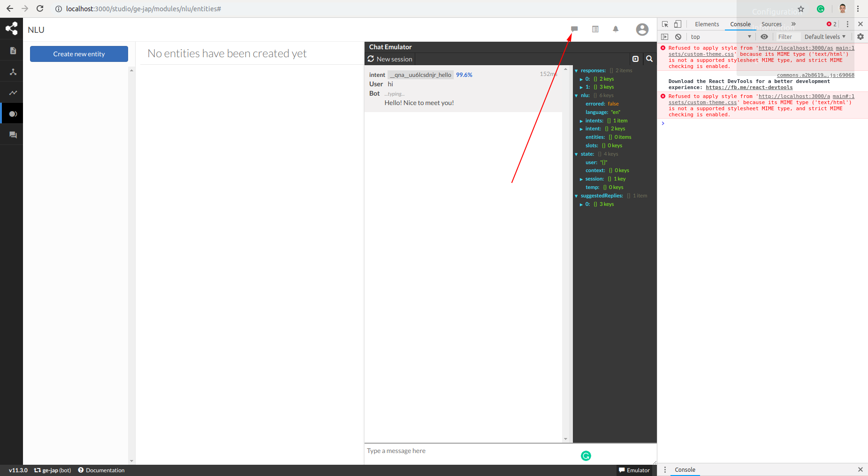Expand the intents node in the emulator debugger
The height and width of the screenshot is (476, 868).
(581, 121)
